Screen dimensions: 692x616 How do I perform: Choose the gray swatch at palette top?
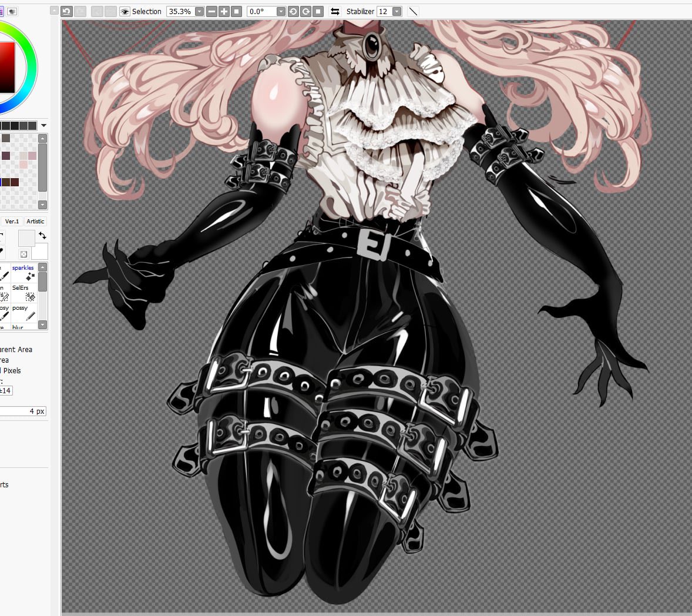pyautogui.click(x=6, y=138)
